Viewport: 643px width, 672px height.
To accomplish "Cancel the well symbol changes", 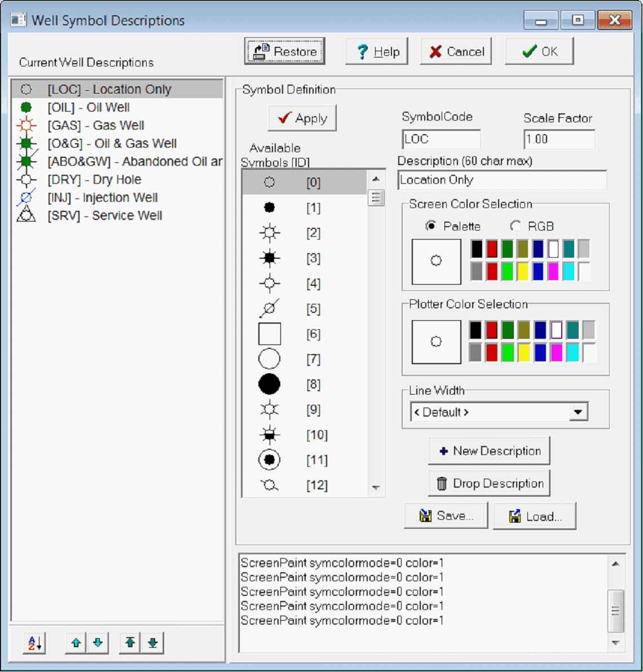I will point(456,51).
